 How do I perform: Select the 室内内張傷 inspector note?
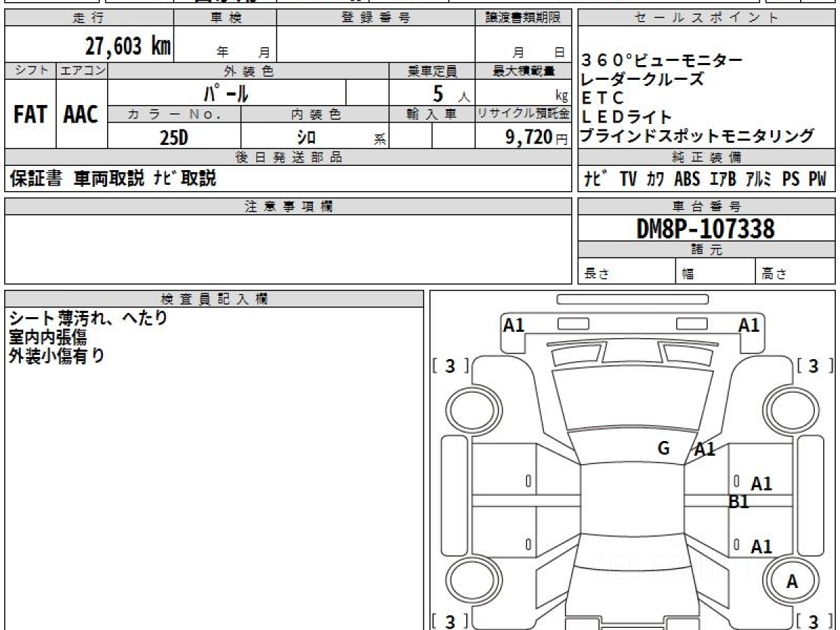(x=48, y=337)
